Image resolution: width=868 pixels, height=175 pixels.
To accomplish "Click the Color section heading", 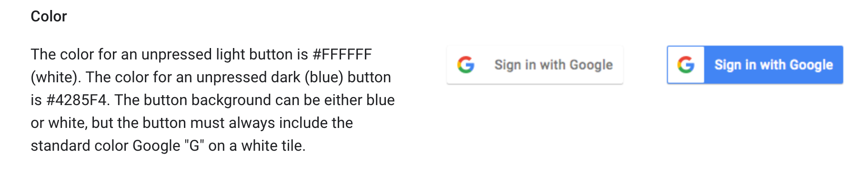I will point(49,17).
